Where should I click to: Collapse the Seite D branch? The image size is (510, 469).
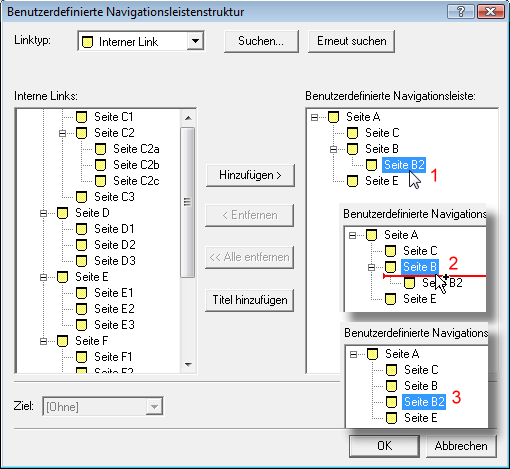click(43, 213)
